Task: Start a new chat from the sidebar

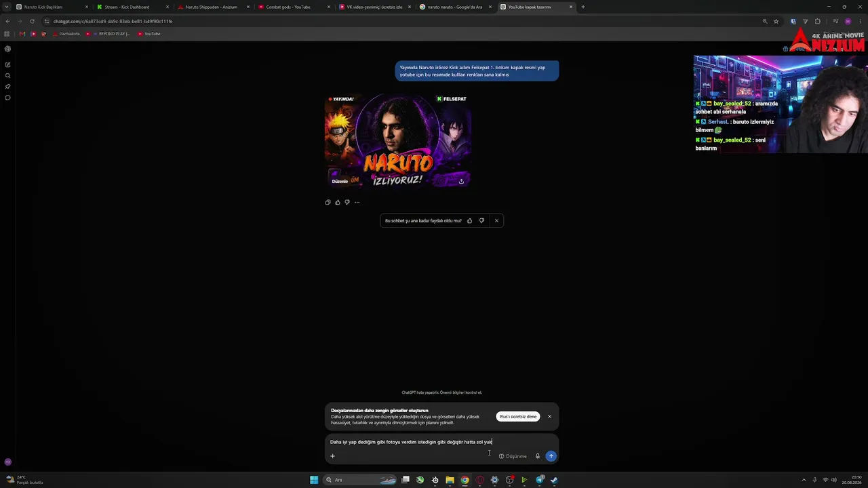Action: click(x=7, y=64)
